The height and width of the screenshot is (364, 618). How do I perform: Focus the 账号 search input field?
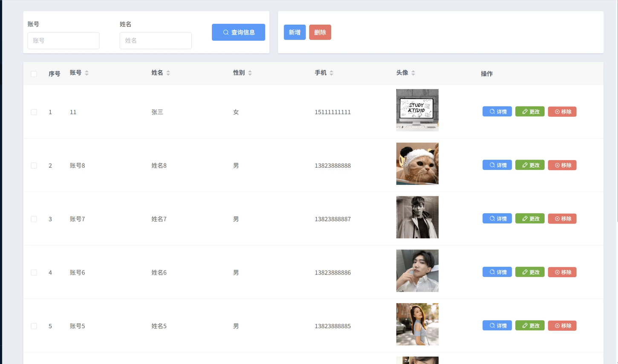point(64,40)
